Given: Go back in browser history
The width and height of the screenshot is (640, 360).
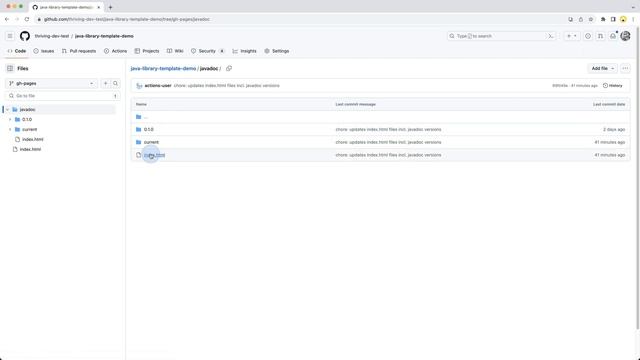Looking at the screenshot, I should tap(7, 19).
